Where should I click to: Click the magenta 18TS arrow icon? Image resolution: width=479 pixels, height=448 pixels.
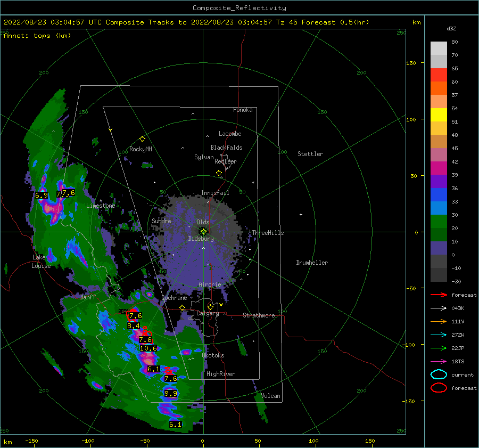[x=439, y=362]
